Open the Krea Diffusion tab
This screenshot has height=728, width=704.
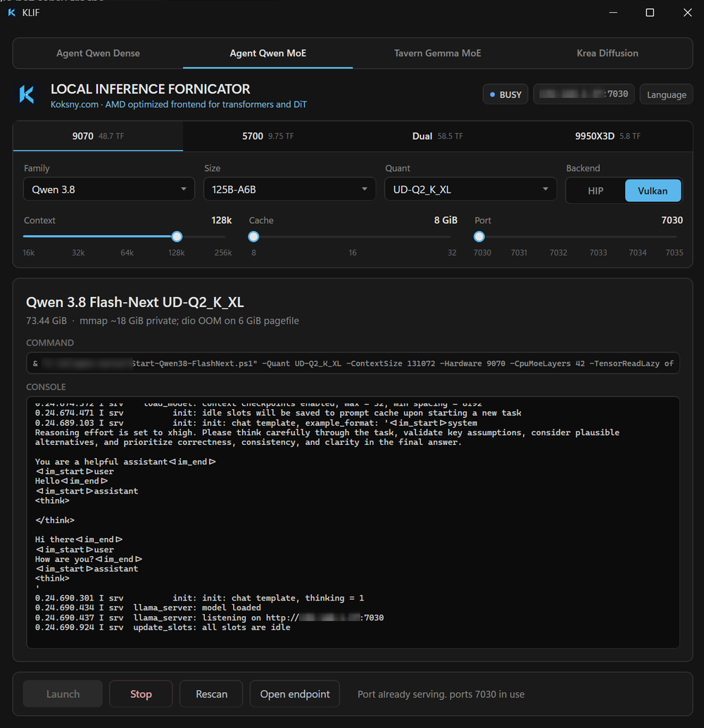point(608,53)
